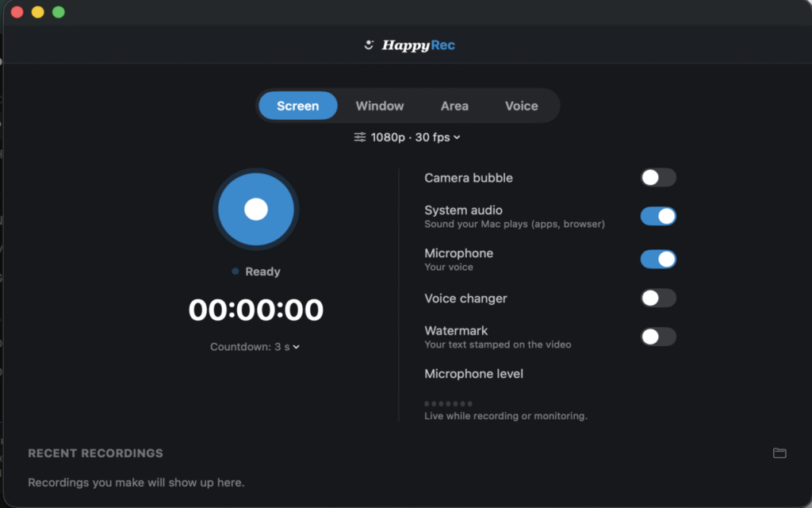Screen dimensions: 812x508
Task: Maximize the window with the green button
Action: (x=59, y=12)
